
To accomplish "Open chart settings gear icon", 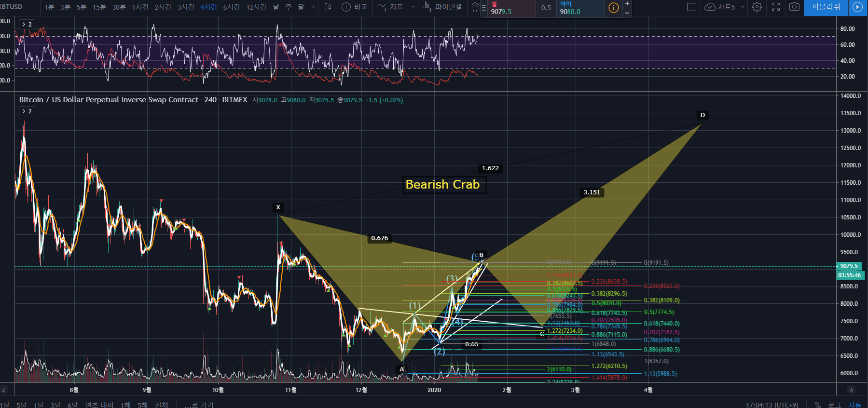I will coord(757,7).
